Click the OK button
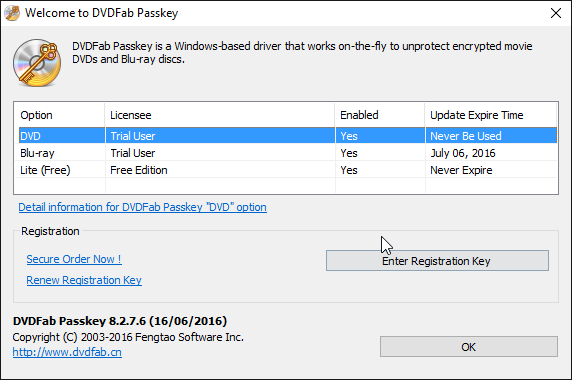572x380 pixels. pos(468,346)
